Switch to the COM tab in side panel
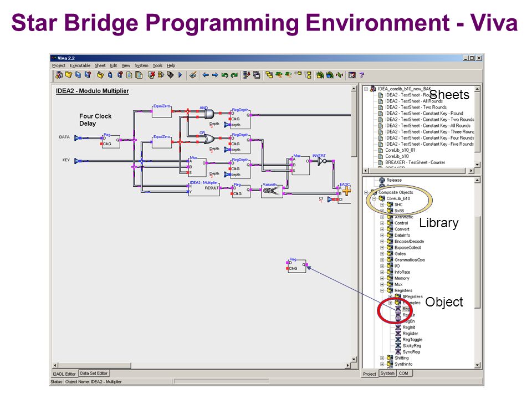 (403, 373)
